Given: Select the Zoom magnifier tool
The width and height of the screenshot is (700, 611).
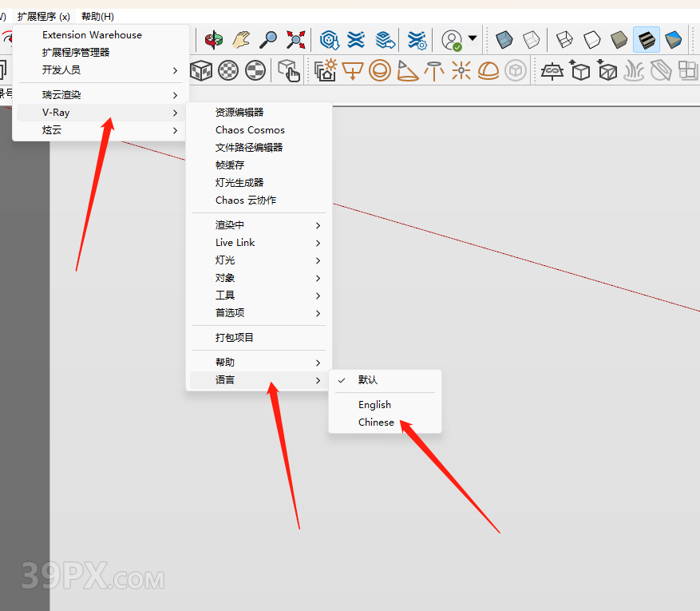Looking at the screenshot, I should (268, 40).
